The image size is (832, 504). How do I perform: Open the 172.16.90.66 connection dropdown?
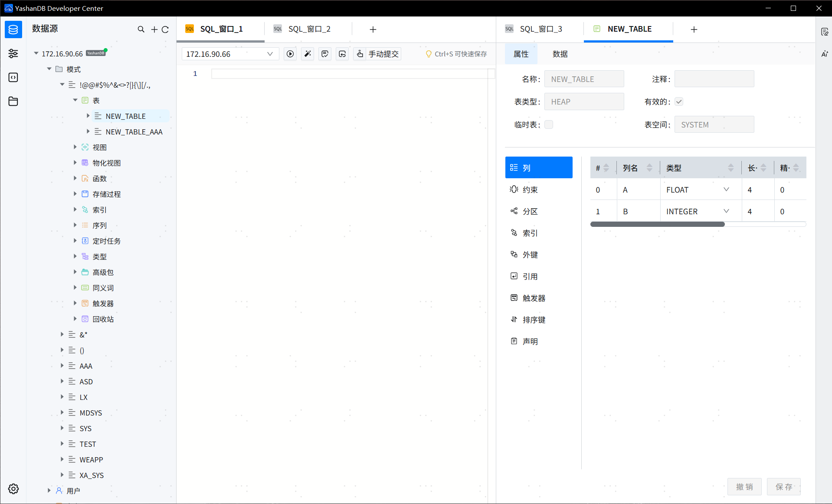pos(271,54)
